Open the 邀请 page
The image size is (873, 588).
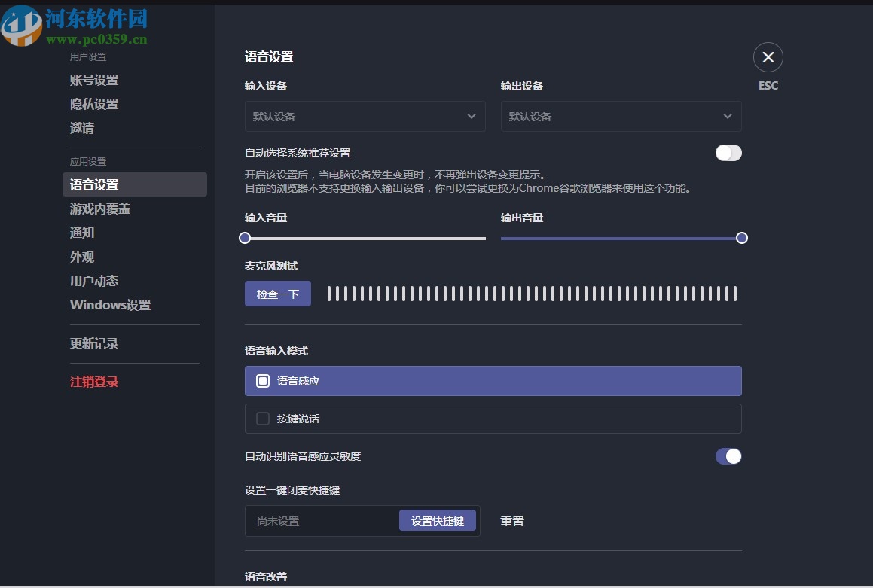[x=81, y=128]
